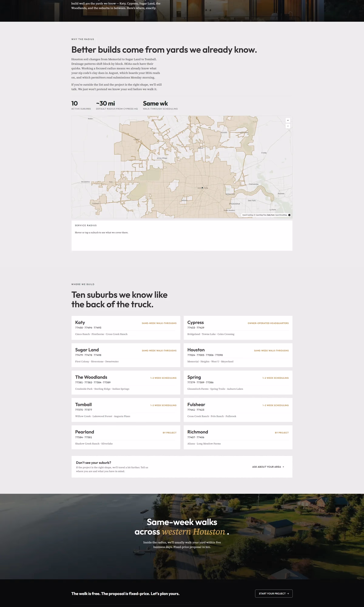Click zip codes 77450 · 77494 · 77493
This screenshot has width=364, height=607.
click(x=88, y=328)
